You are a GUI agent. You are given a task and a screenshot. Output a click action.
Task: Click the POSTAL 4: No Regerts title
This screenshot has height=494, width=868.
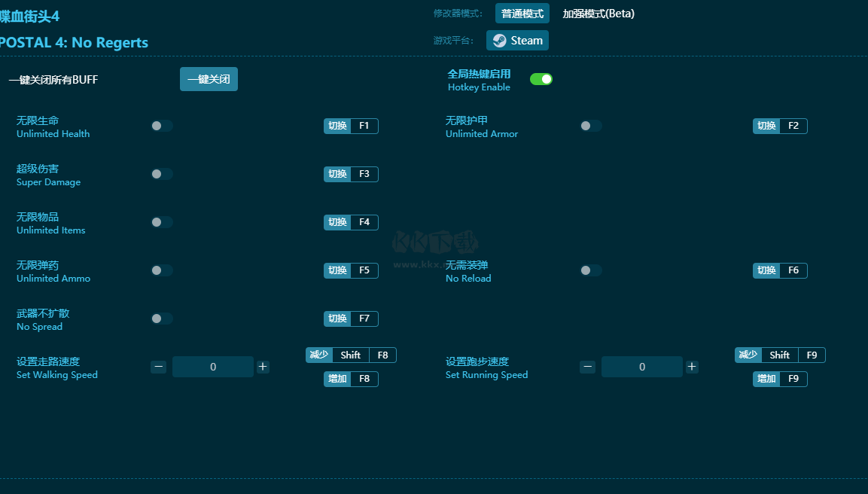(x=74, y=43)
